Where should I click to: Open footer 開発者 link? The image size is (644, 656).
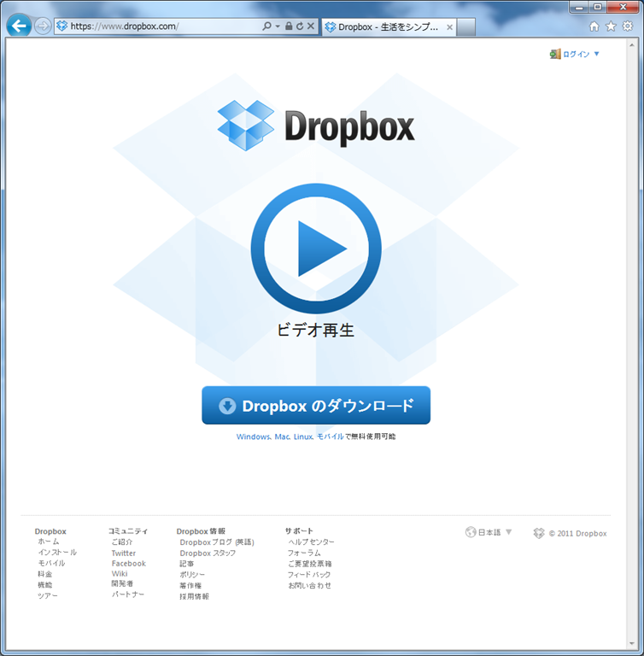(122, 583)
